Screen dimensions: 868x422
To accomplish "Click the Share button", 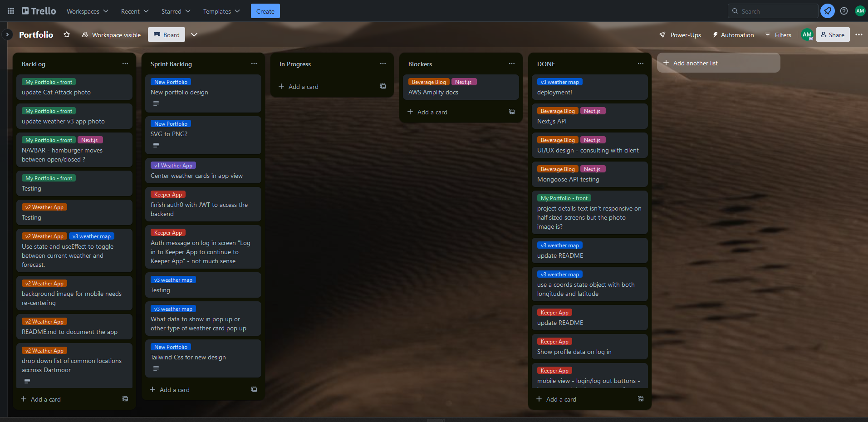I will [x=833, y=34].
